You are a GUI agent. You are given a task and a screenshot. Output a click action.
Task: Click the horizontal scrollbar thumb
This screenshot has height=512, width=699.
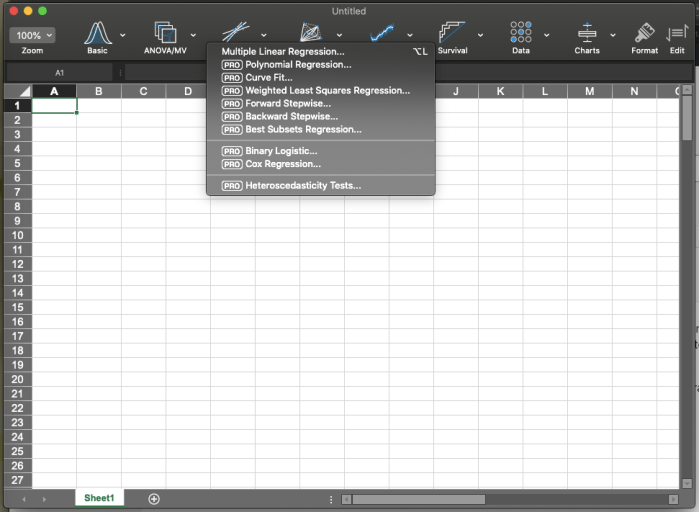click(418, 499)
